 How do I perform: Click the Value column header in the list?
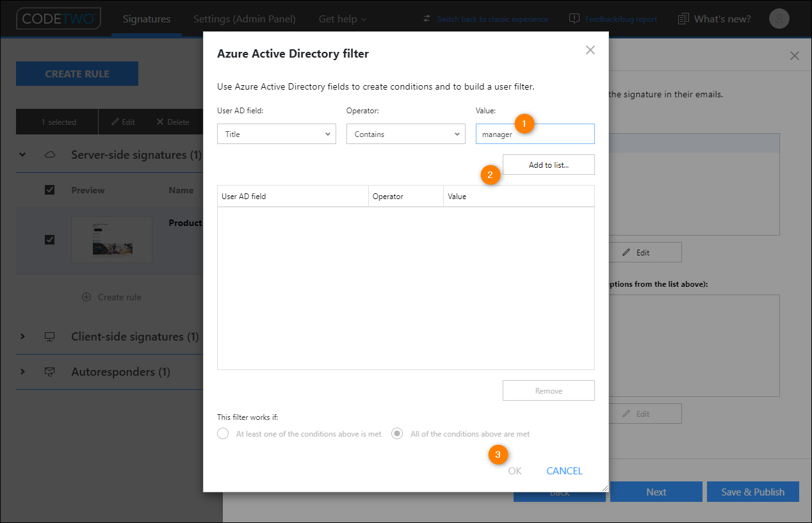tap(519, 196)
